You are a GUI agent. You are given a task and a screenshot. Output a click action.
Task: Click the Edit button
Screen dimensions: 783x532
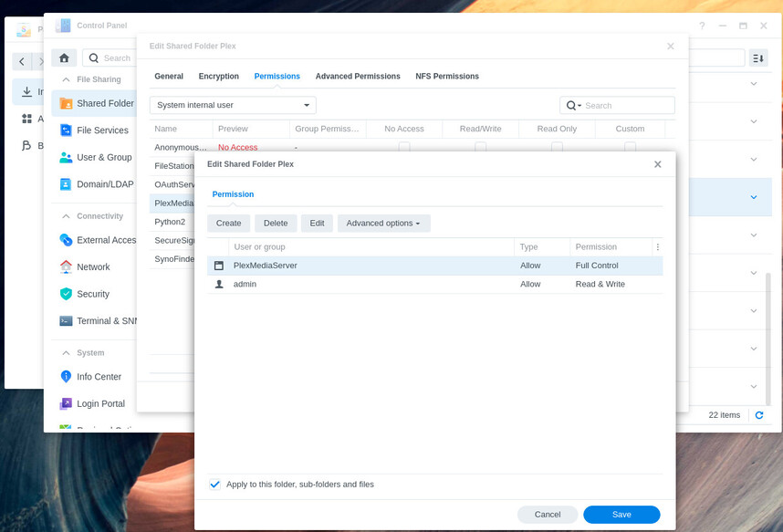pyautogui.click(x=317, y=224)
